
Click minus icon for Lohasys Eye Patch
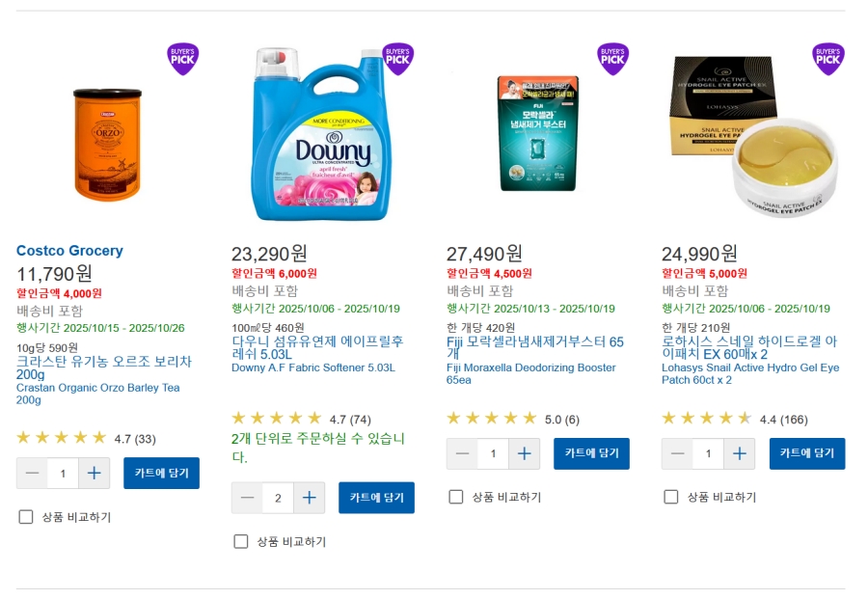click(678, 454)
